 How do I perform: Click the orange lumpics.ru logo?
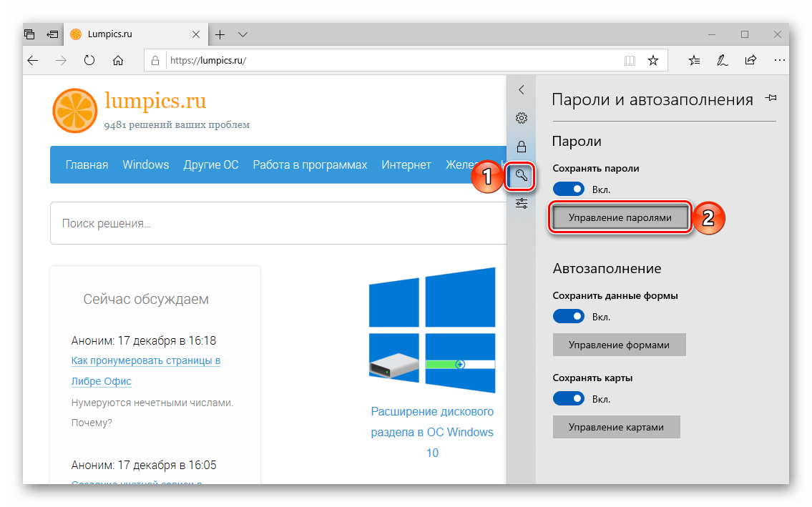coord(75,111)
